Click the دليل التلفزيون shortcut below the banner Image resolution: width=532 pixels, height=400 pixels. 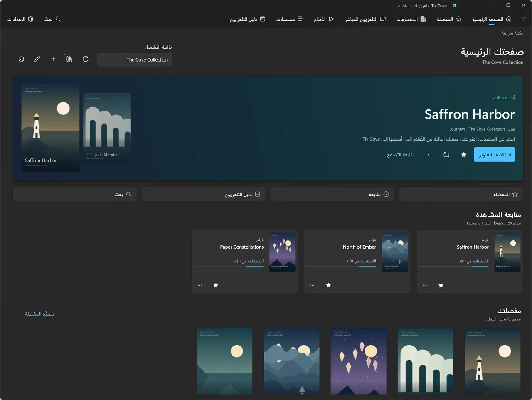[x=203, y=194]
